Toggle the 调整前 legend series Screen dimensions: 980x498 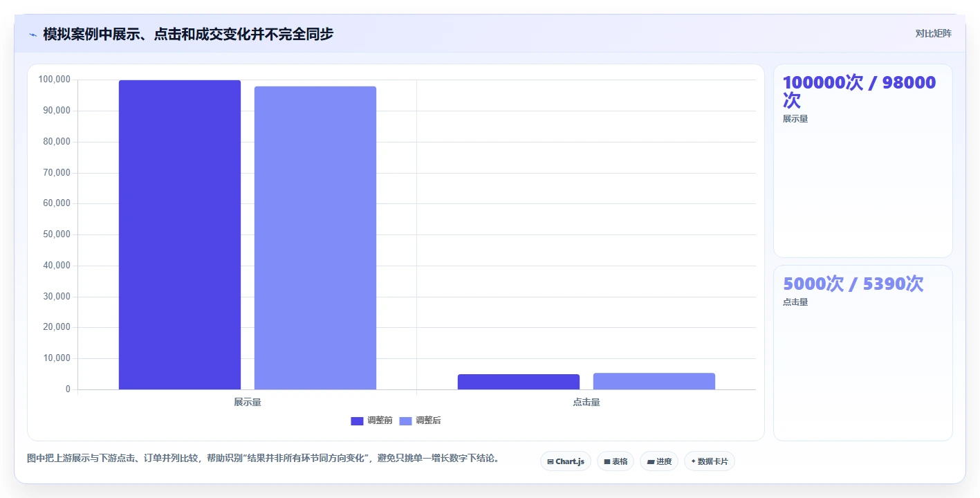tap(372, 421)
